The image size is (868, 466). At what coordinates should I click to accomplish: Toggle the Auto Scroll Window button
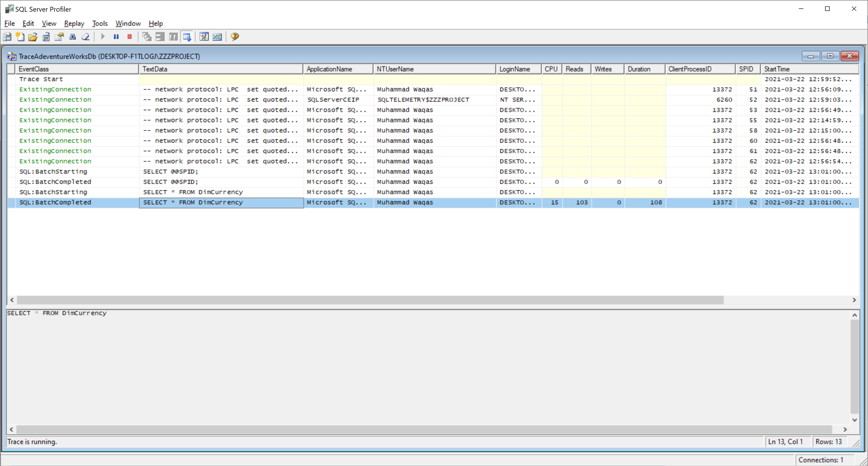coord(187,37)
